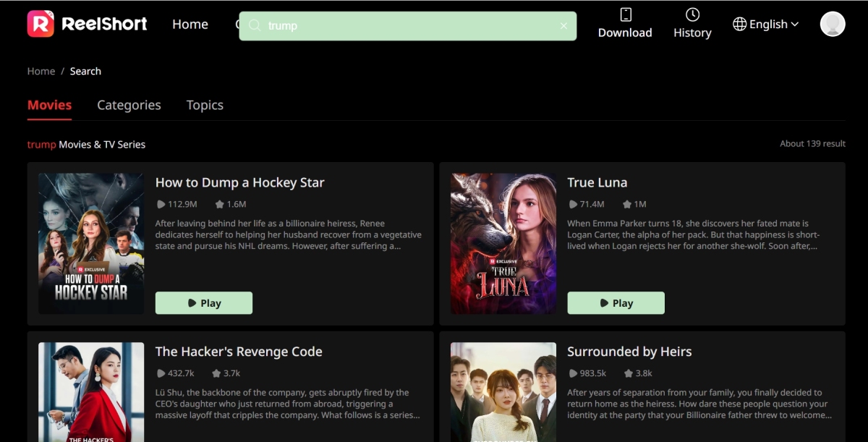Open the True Luna title link
868x442 pixels.
(x=597, y=182)
